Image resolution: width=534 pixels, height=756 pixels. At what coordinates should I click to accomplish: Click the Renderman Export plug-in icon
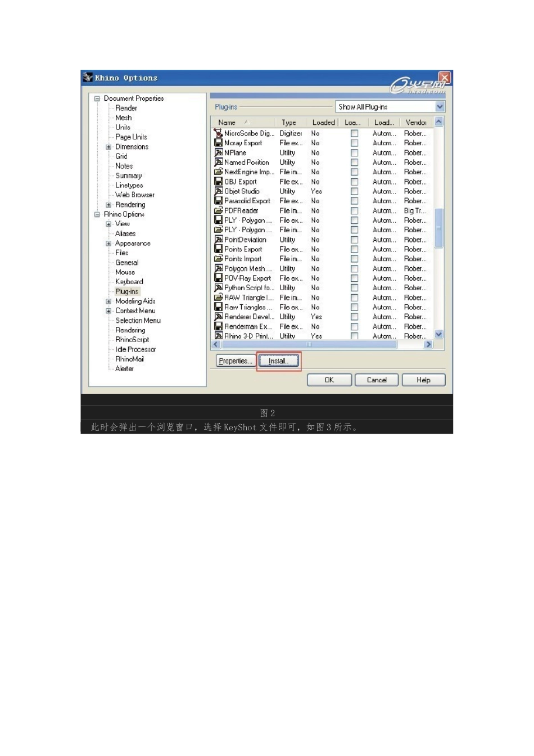click(218, 326)
